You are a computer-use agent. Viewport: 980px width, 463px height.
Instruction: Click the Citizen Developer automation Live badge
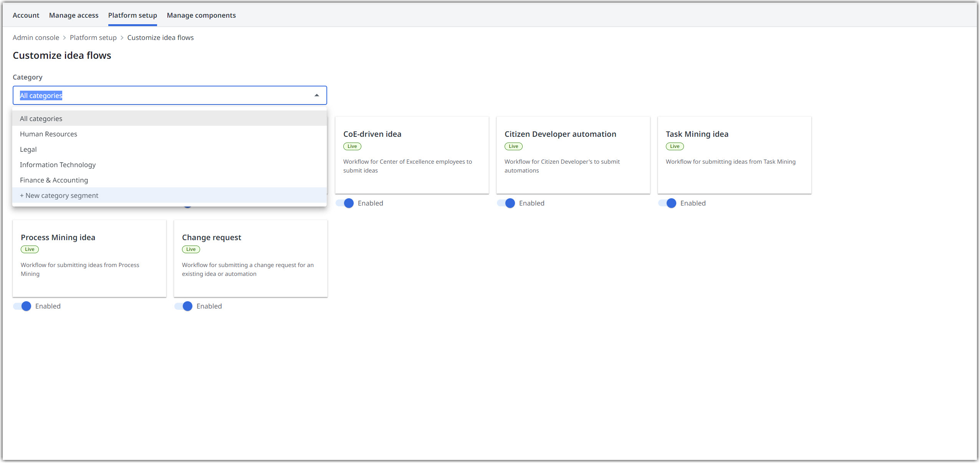(514, 146)
